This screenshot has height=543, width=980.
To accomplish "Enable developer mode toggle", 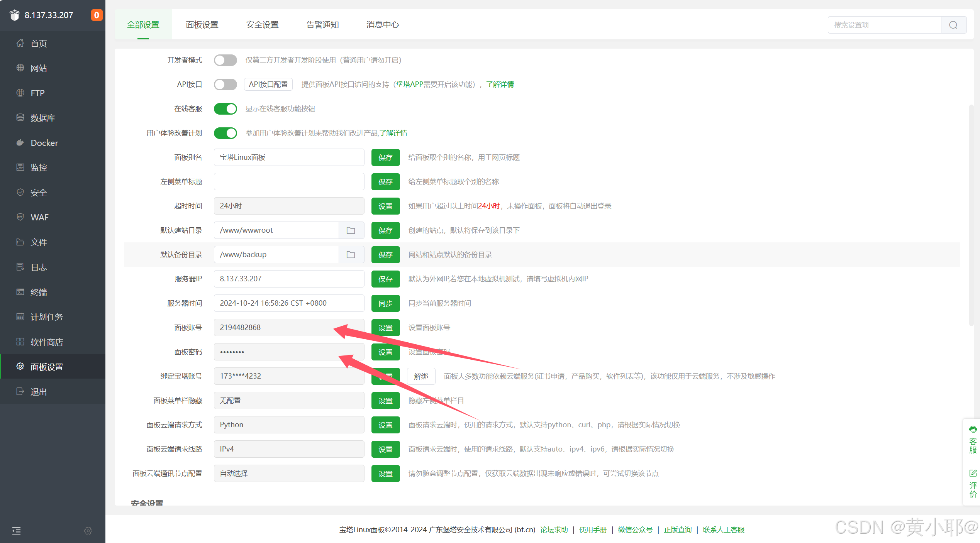I will coord(226,60).
